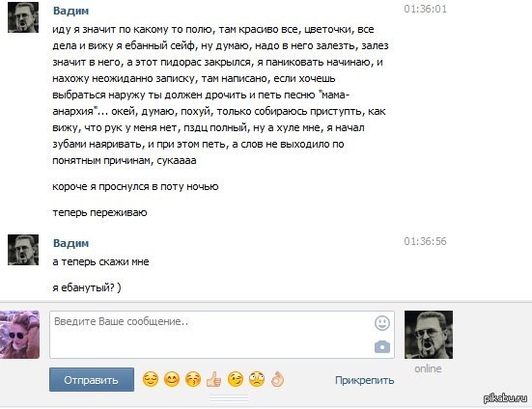Click Вадим's avatar beside first message

23,17
